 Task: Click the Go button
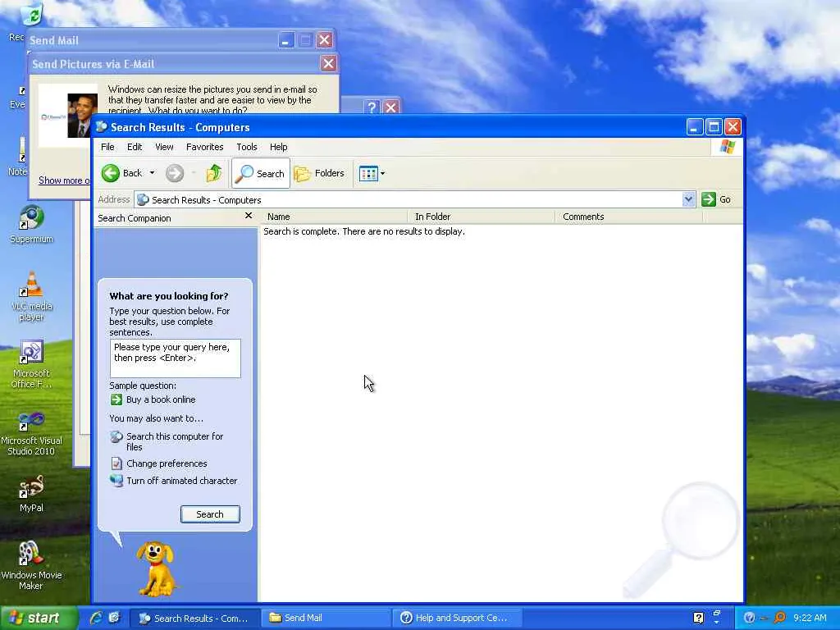[716, 199]
